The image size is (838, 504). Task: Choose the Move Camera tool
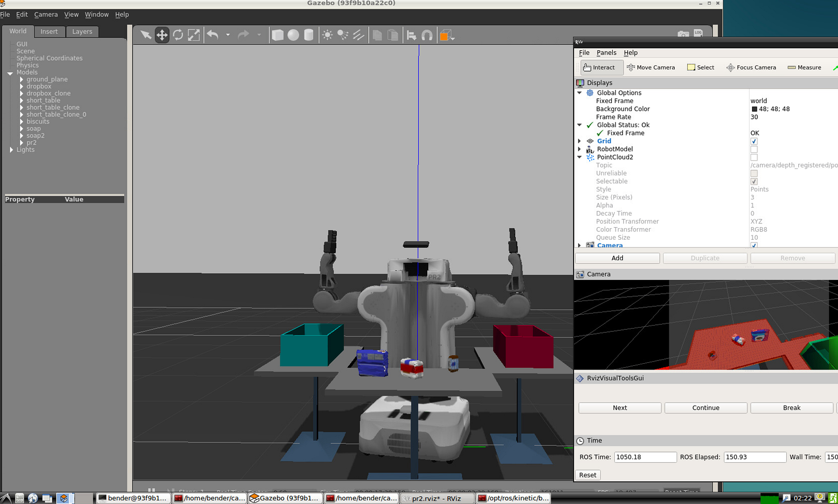[651, 68]
